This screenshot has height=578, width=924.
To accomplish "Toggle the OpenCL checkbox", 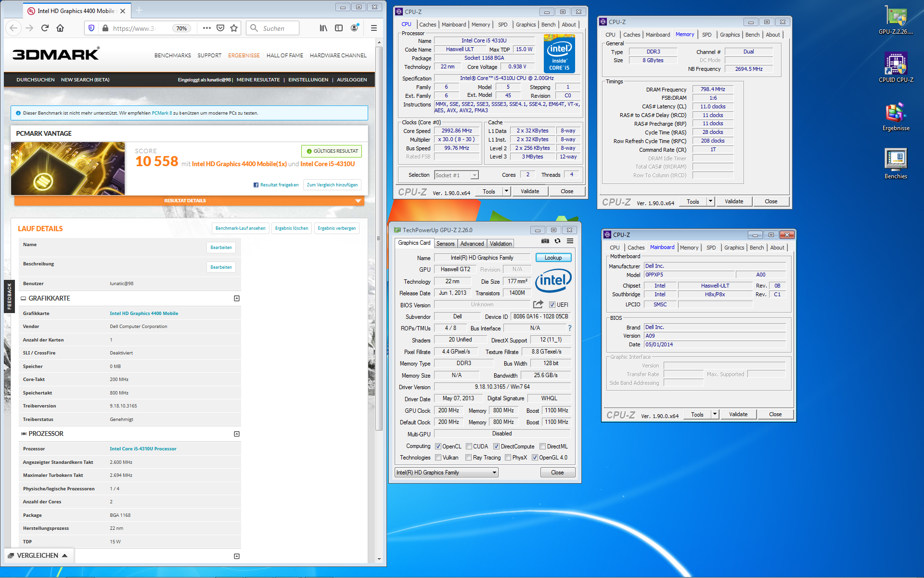I will coord(438,447).
